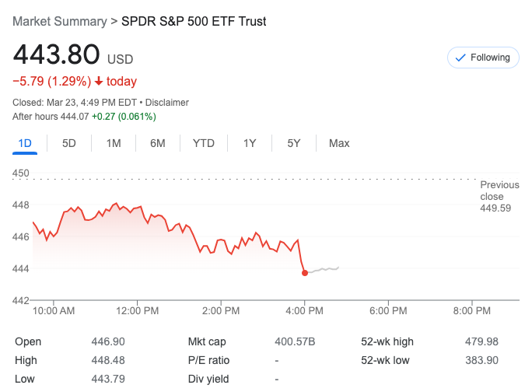Click the checkmark icon in Following
Screen dimensions: 532x392
tap(460, 58)
